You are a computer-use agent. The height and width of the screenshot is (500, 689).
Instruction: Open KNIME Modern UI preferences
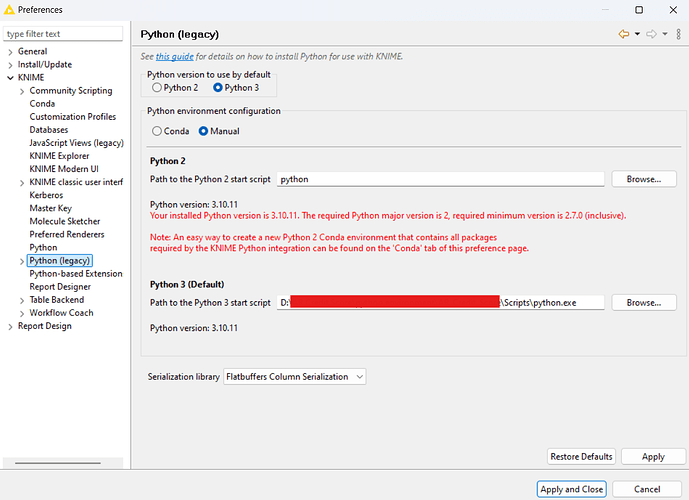point(64,169)
